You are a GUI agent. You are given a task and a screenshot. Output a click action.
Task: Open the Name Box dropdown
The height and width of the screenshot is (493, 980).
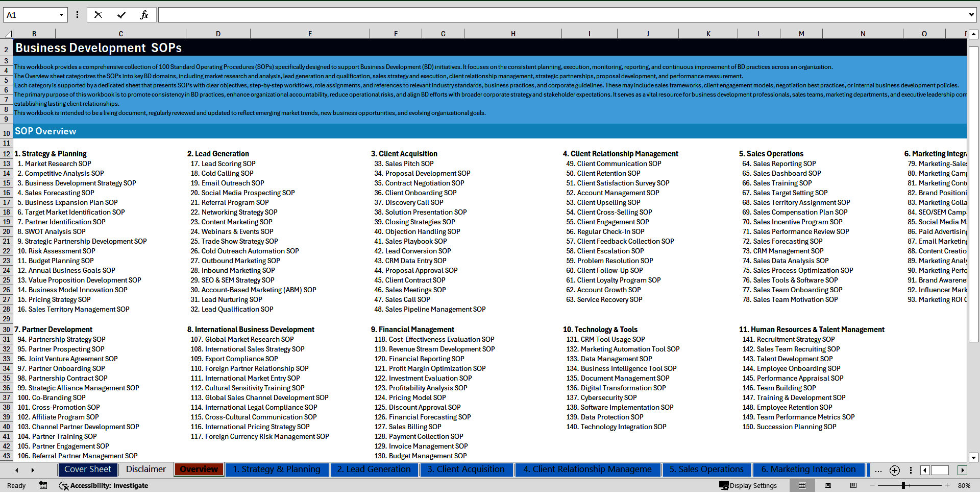pyautogui.click(x=61, y=15)
